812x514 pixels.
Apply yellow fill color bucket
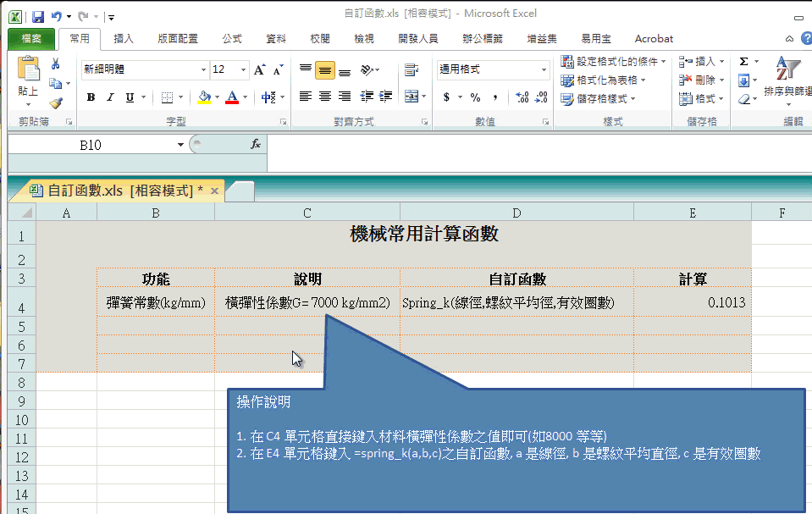(x=205, y=97)
